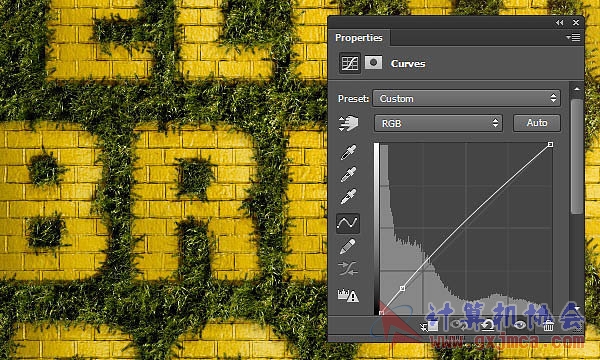Image resolution: width=600 pixels, height=360 pixels.
Task: Open the Curves adjustment icon view
Action: 350,63
